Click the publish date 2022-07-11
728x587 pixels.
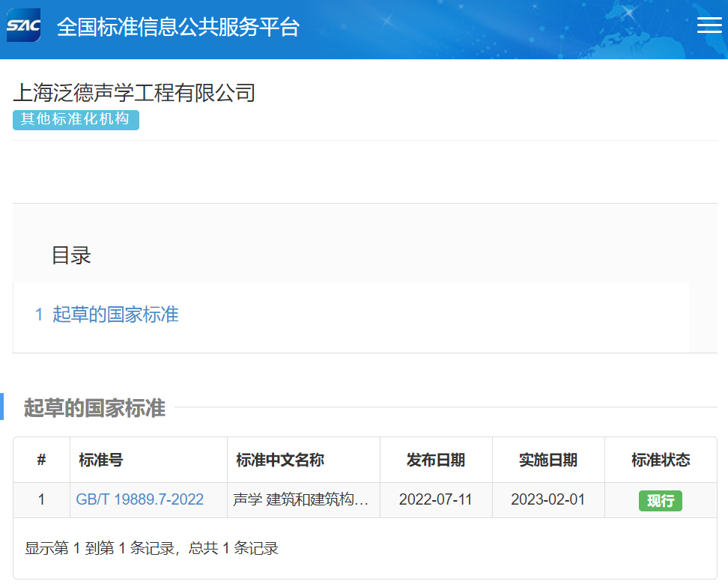click(435, 499)
